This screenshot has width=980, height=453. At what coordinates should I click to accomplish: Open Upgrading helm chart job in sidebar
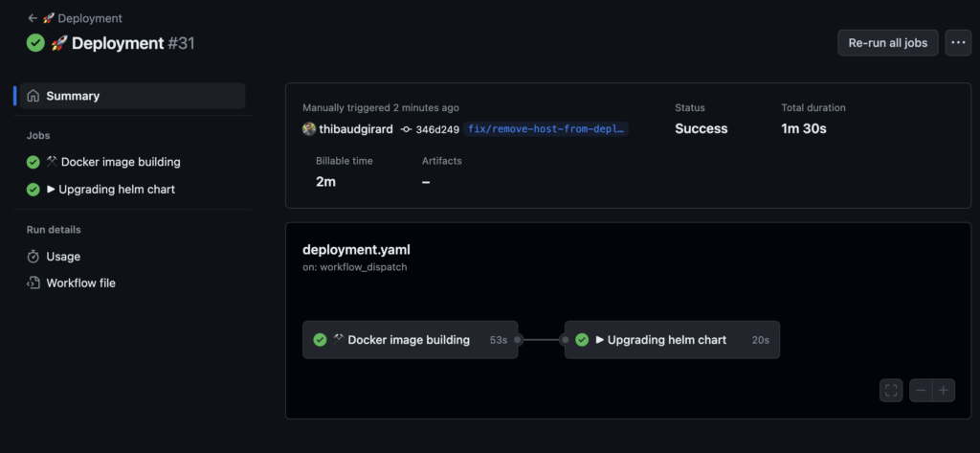pos(116,190)
